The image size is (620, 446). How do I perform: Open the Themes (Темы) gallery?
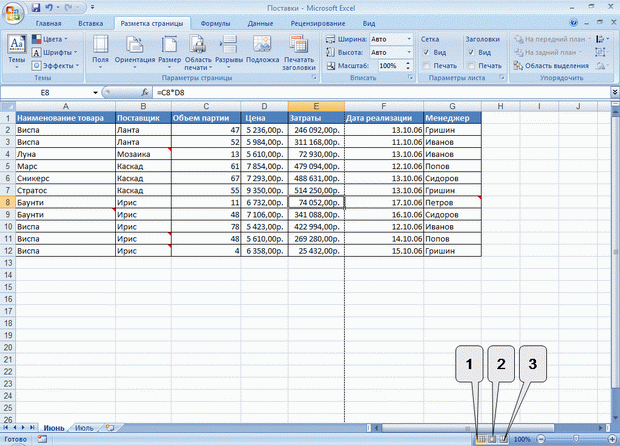(17, 52)
